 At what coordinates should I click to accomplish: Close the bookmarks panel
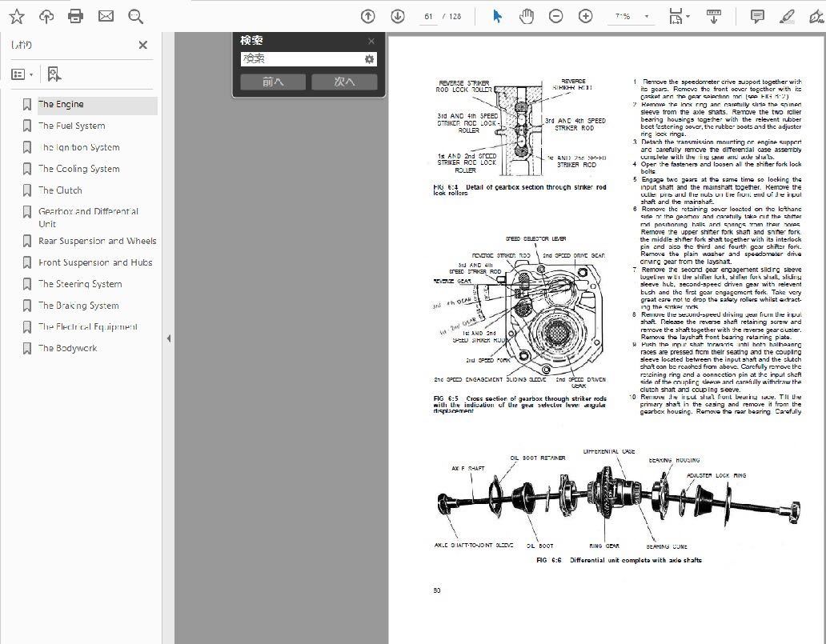point(142,46)
